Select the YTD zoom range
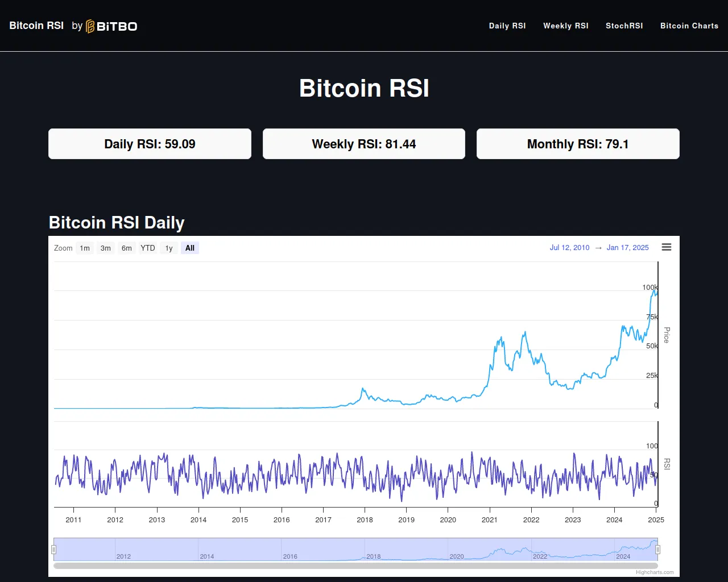The width and height of the screenshot is (728, 582). click(148, 248)
